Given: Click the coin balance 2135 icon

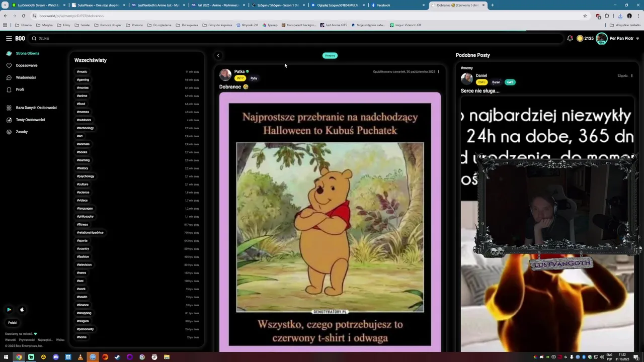Looking at the screenshot, I should [x=580, y=38].
